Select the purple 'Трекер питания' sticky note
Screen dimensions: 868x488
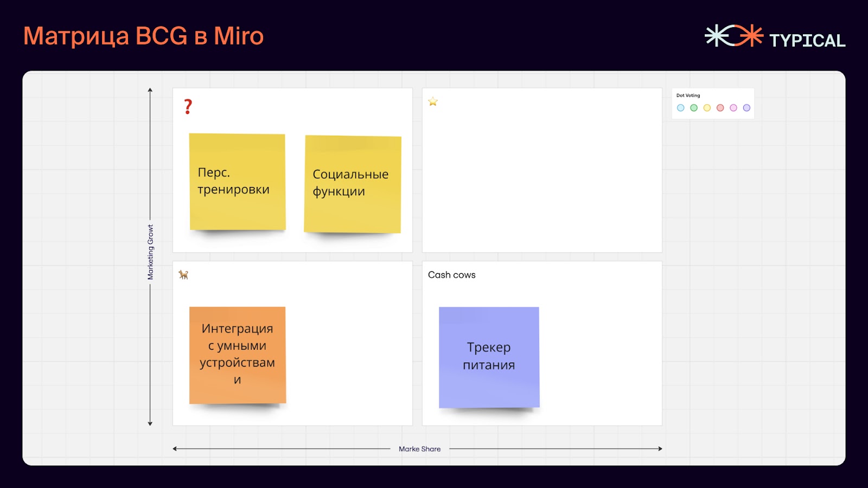(489, 357)
